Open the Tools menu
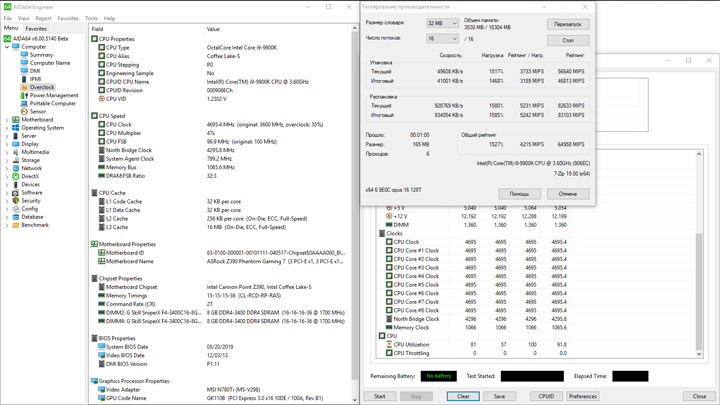This screenshot has width=720, height=405. click(91, 18)
